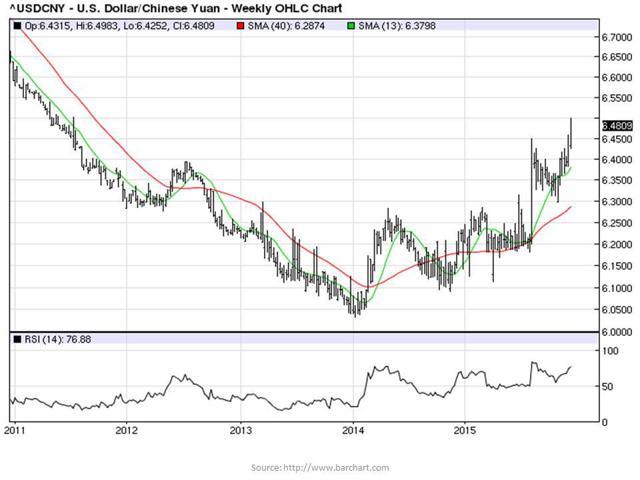
Task: Click the 6.3500 price axis label
Action: pos(617,180)
